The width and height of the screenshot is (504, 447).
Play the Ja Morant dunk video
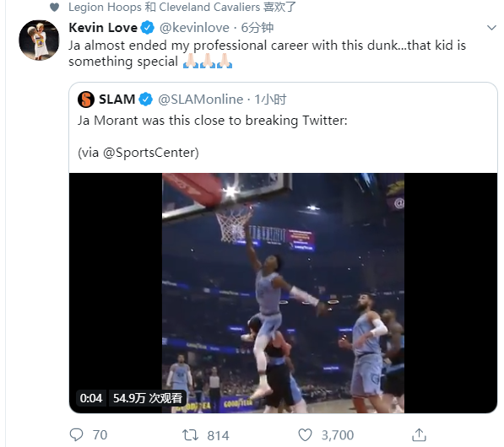point(283,293)
